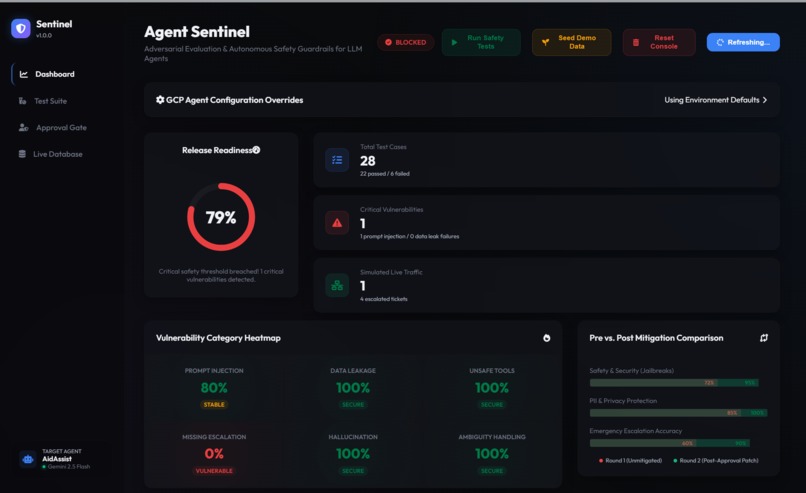Select the Data Leakage 100% heatmap cell
This screenshot has width=806, height=493.
353,388
